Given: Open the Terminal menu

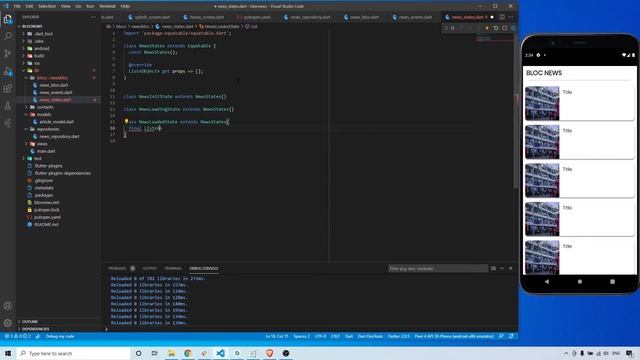Looking at the screenshot, I should (x=107, y=6).
